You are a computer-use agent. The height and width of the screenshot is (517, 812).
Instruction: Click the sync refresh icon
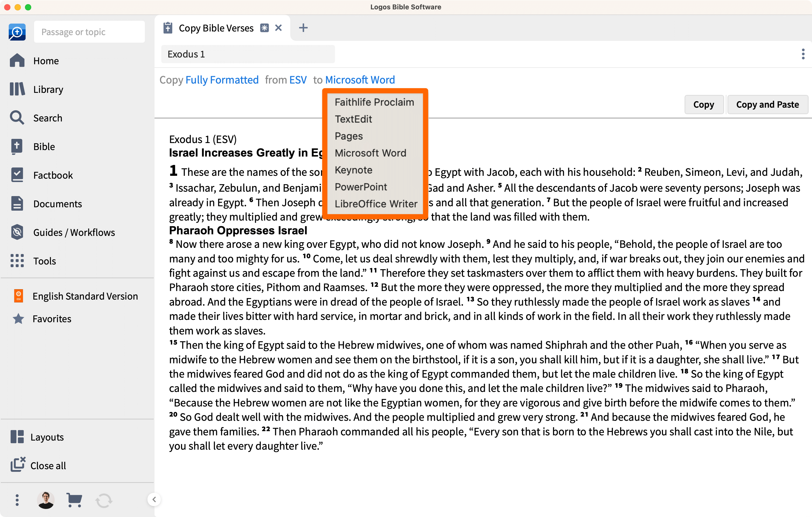point(104,500)
